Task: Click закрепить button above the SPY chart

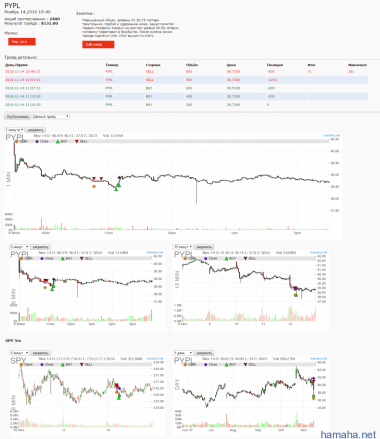Action: tap(41, 353)
